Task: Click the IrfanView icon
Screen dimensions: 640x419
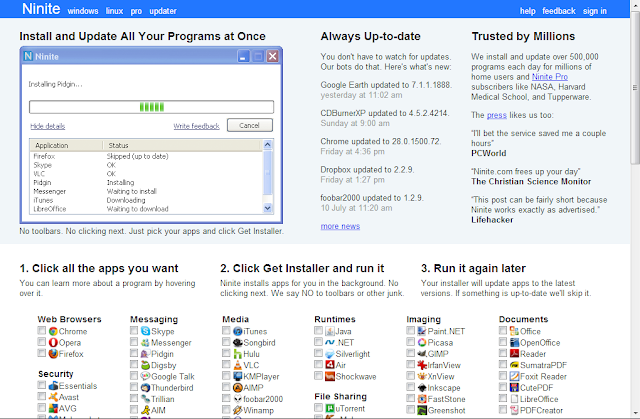Action: click(x=422, y=365)
